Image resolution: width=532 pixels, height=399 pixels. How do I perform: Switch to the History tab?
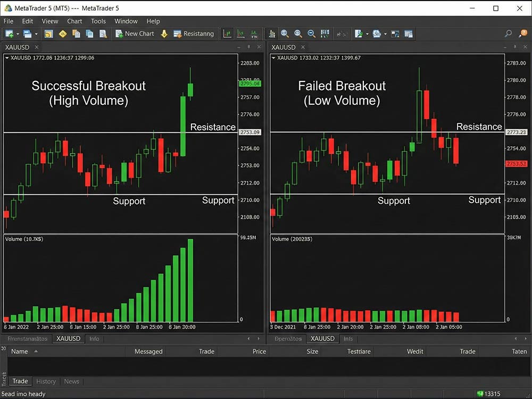pos(46,381)
